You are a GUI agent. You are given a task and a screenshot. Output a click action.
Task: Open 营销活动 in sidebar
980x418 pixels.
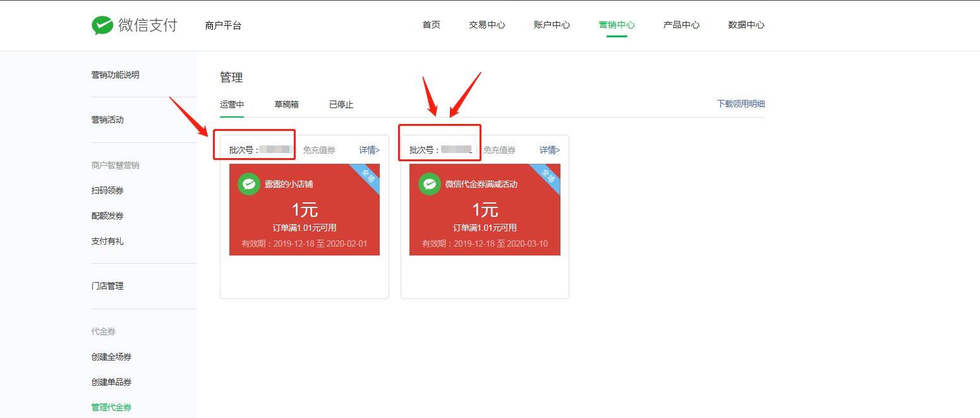point(107,120)
